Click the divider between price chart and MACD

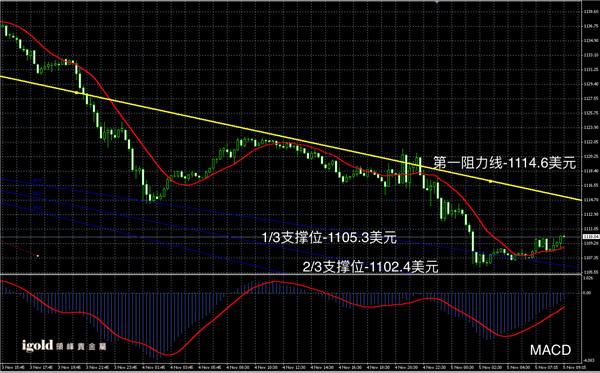(291, 274)
